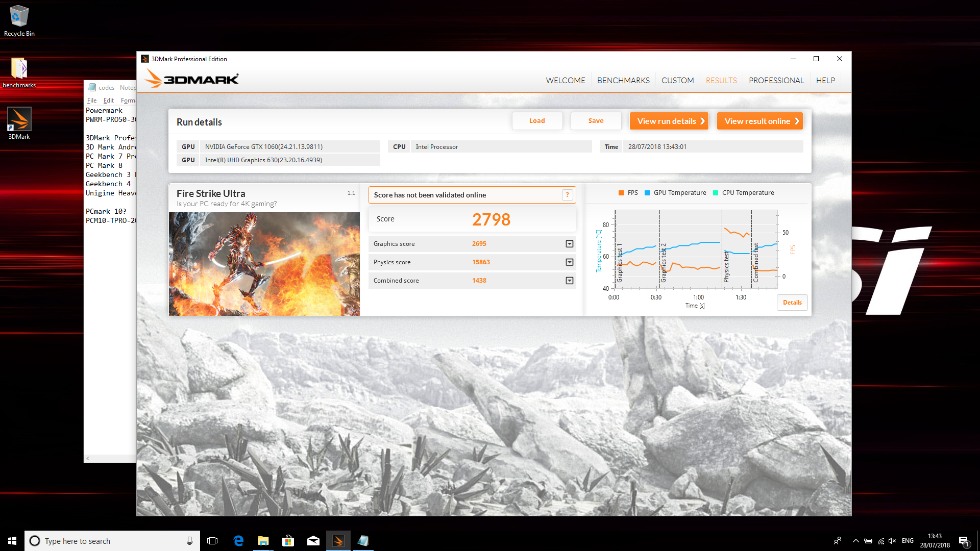The width and height of the screenshot is (980, 551).
Task: Click the 3DMark logo in header
Action: (x=192, y=79)
